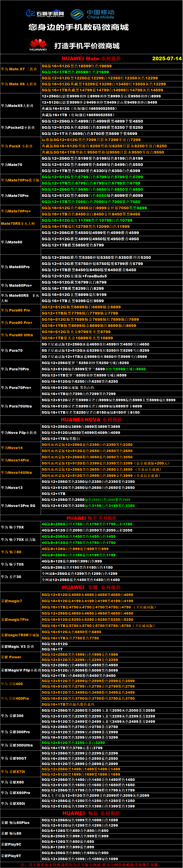
Task: Click the HUAWEI 畅享 系列报价 header
Action: click(91, 518)
